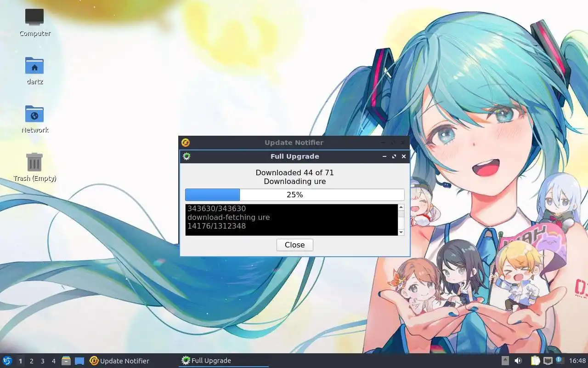Switch to virtual desktop 4

click(53, 361)
